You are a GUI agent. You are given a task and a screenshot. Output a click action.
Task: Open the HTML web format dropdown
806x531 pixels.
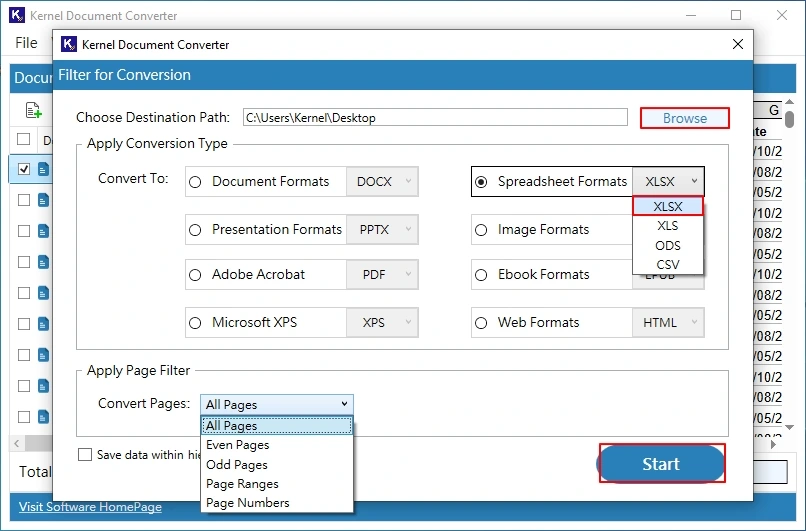coord(668,322)
